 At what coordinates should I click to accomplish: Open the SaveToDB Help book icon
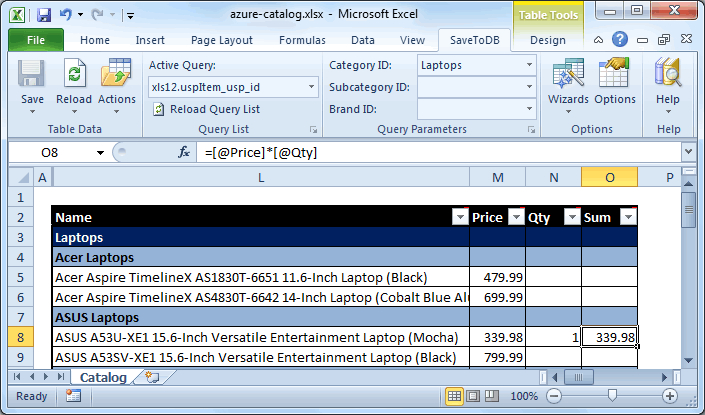[x=668, y=73]
